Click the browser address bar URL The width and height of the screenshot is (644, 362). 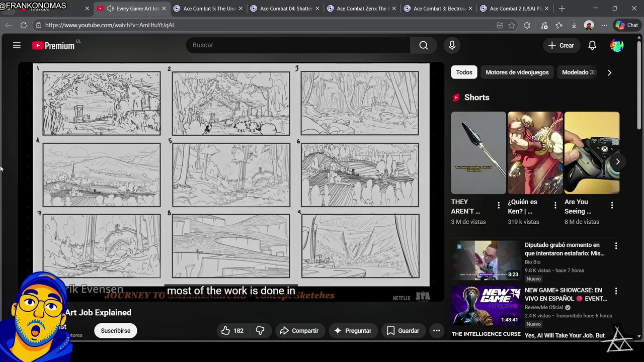[x=110, y=25]
